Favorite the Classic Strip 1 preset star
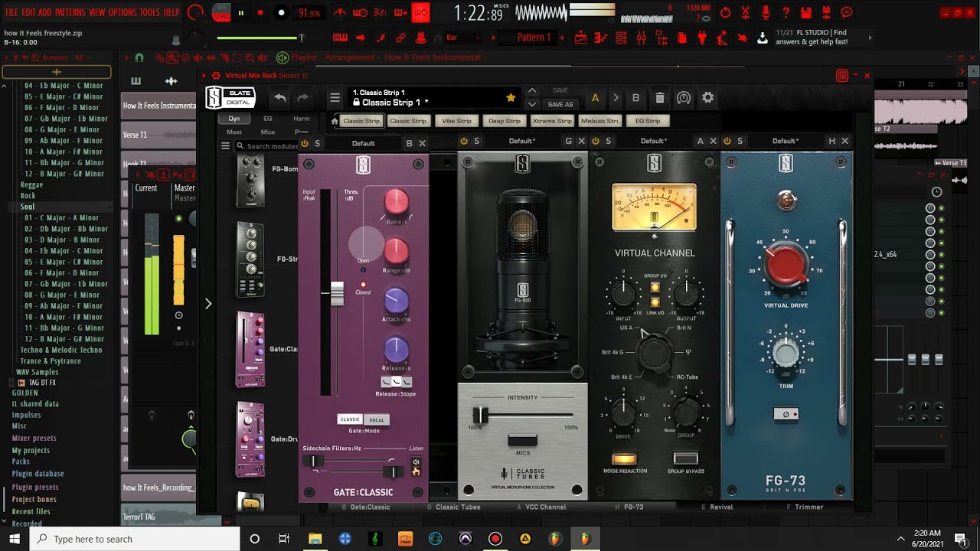 [x=511, y=97]
